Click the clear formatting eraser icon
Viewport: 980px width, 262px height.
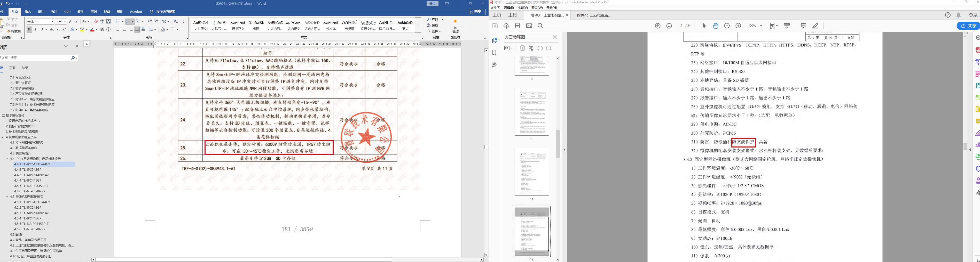[96, 22]
